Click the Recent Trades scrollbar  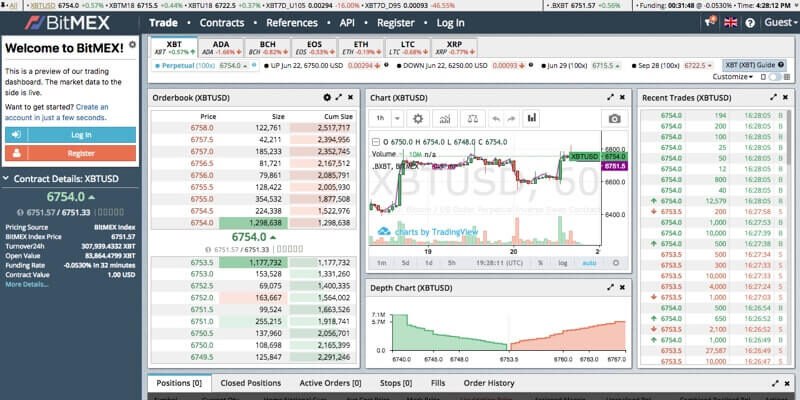tap(790, 138)
